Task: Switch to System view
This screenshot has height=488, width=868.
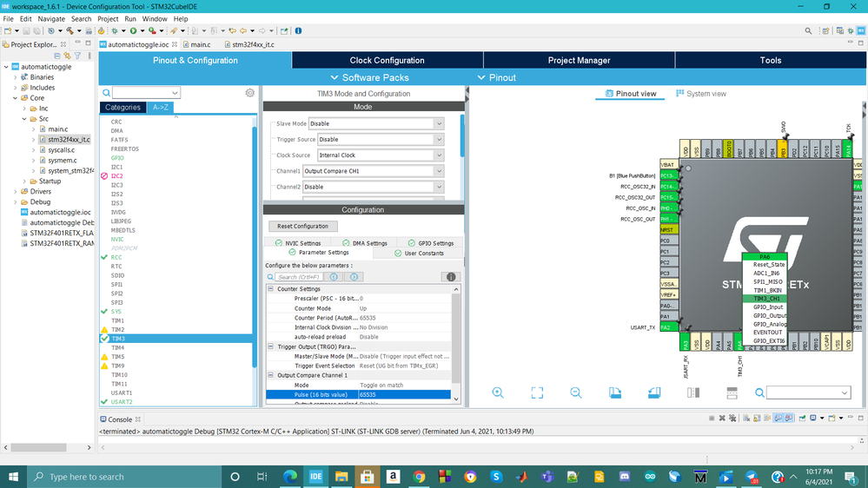Action: click(x=701, y=94)
